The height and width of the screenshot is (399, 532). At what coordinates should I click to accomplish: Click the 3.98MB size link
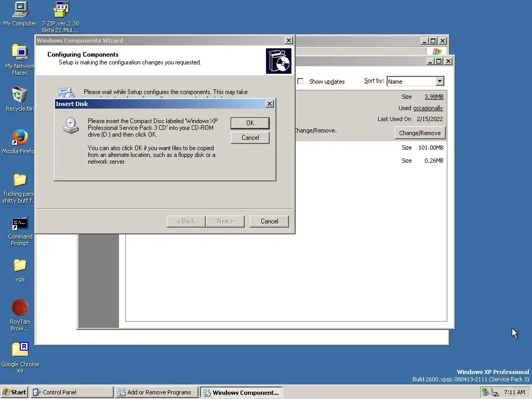pos(434,97)
